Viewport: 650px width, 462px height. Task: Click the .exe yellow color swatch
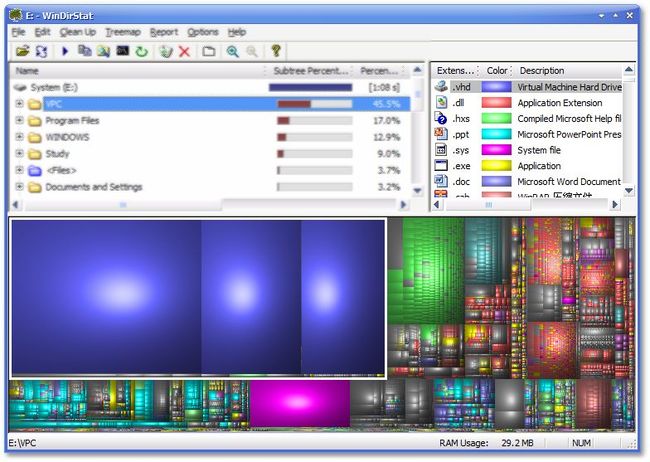(496, 165)
